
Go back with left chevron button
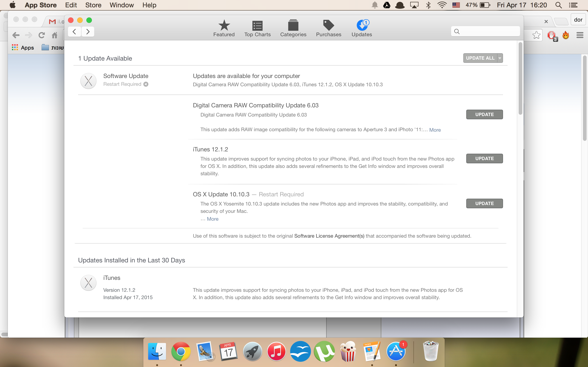(74, 32)
